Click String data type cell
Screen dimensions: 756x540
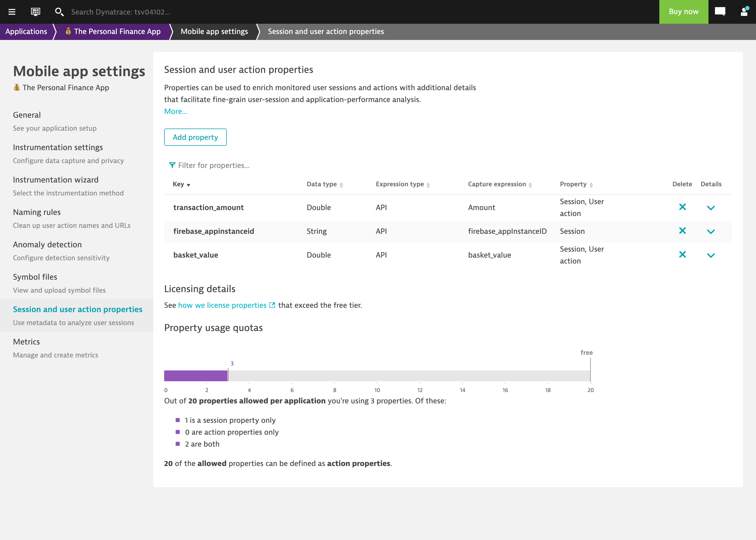coord(316,231)
